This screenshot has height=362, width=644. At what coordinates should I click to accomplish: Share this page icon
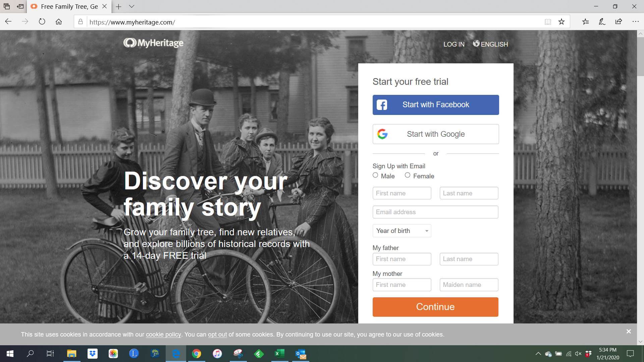point(619,22)
